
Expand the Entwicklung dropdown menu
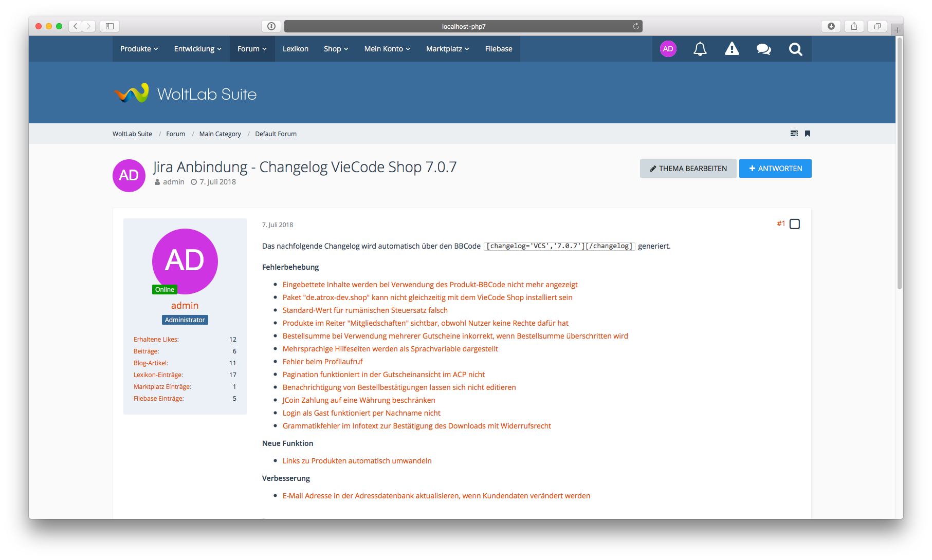[198, 49]
